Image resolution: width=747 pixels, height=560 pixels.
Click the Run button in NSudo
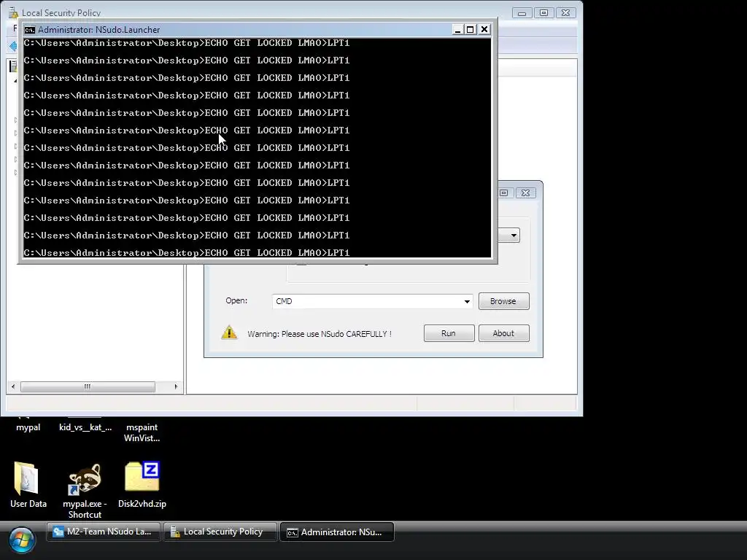tap(449, 333)
